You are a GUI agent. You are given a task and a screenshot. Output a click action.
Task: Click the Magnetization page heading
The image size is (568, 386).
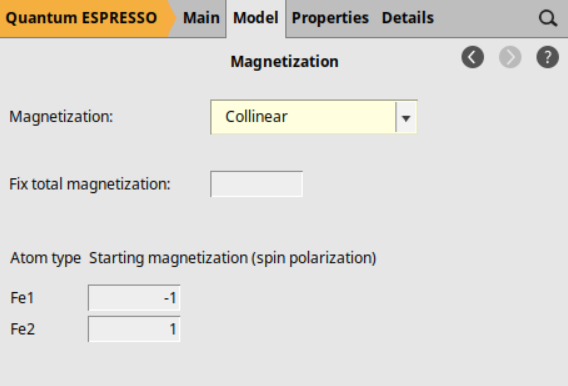click(x=284, y=62)
